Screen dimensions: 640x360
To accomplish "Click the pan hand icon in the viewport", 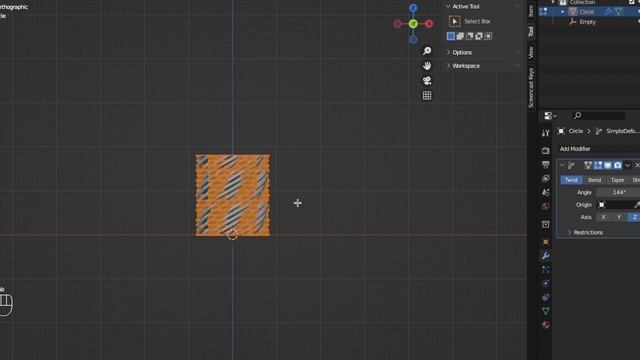I will [x=427, y=66].
